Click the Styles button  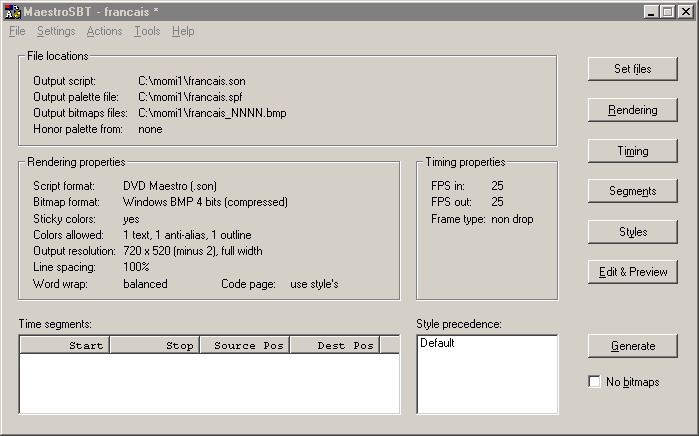(x=633, y=232)
